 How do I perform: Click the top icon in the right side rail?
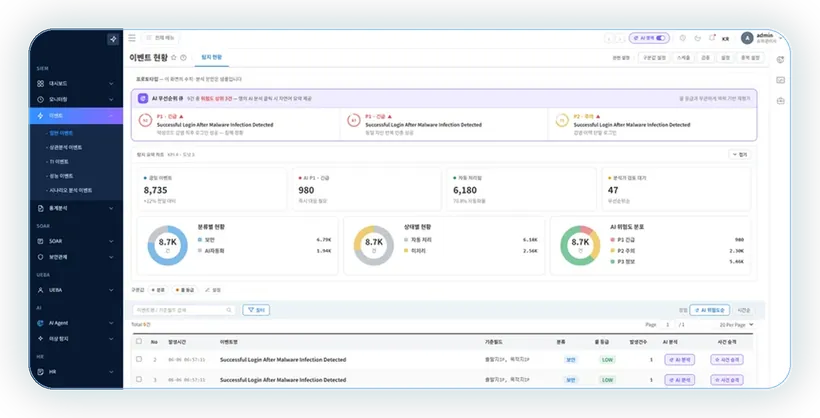click(780, 60)
